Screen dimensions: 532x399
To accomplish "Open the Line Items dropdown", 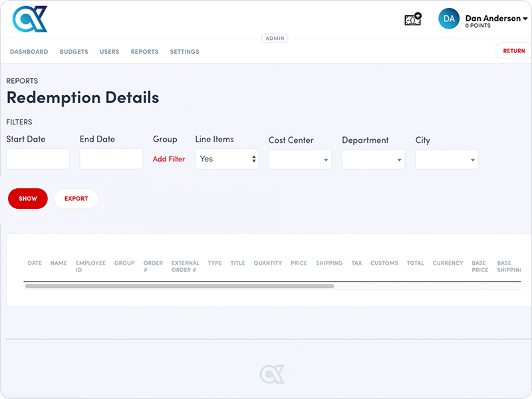I will click(227, 159).
